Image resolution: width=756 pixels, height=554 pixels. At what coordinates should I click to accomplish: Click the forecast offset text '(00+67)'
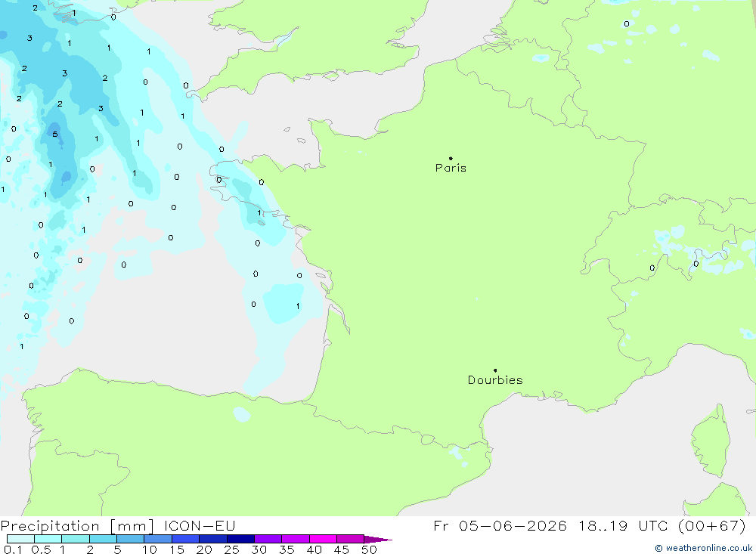click(x=711, y=525)
